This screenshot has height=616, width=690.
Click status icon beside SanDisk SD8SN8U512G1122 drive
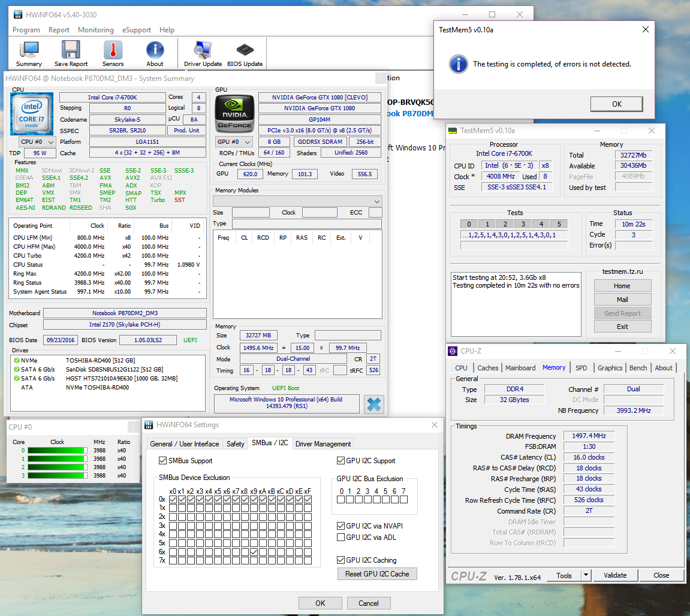pos(17,370)
